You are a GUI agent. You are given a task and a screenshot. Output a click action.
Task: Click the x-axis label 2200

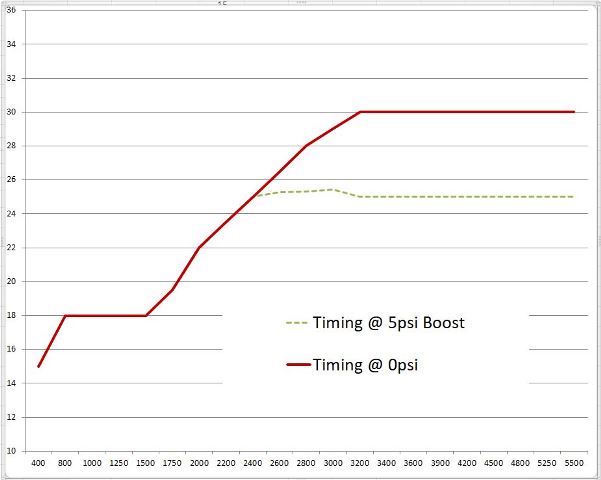226,463
